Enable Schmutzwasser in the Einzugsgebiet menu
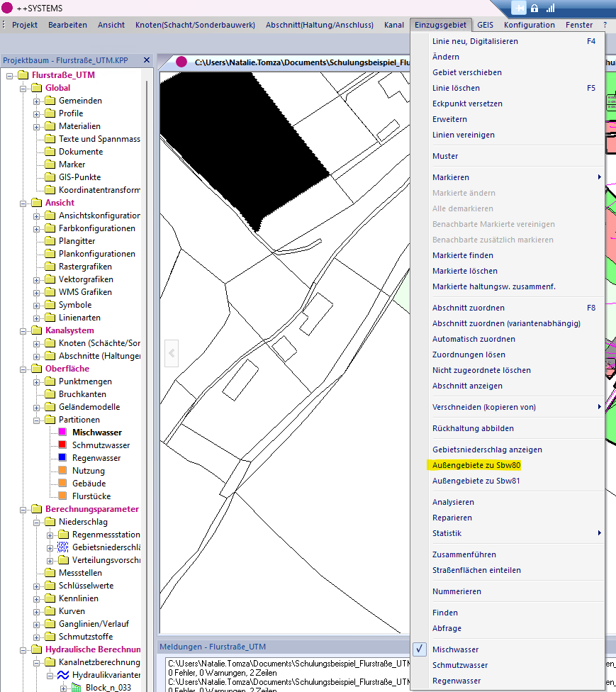 (x=459, y=665)
